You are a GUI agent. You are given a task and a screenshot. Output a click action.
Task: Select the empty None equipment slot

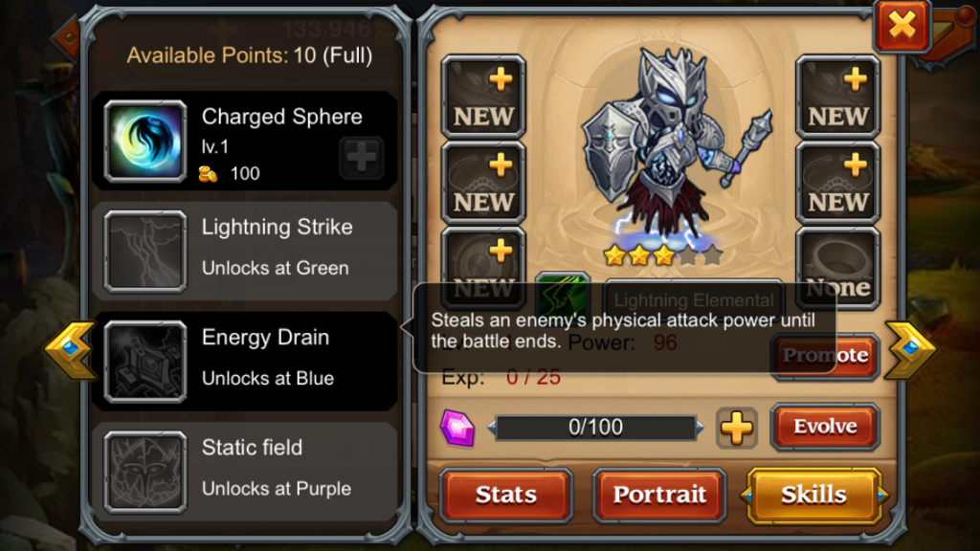click(837, 269)
